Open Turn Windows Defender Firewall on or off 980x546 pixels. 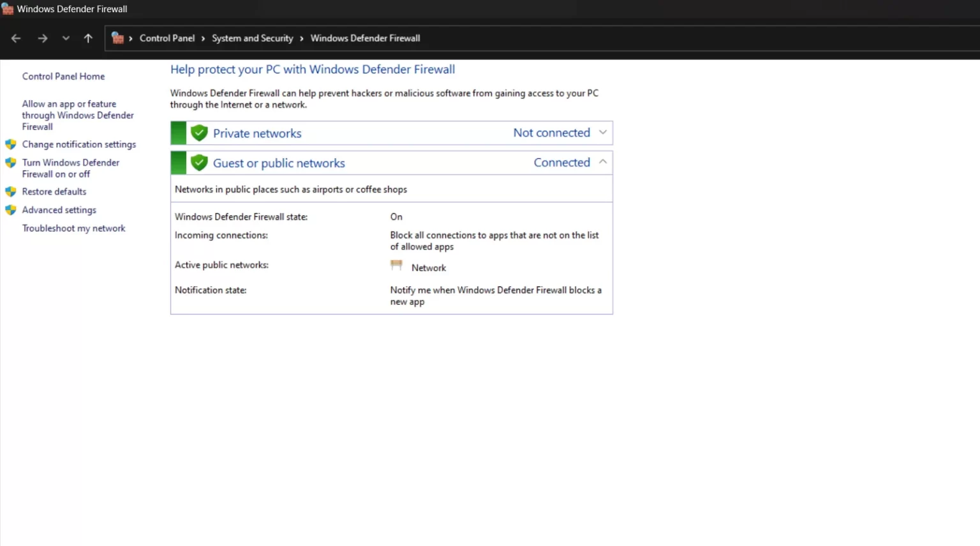(71, 168)
